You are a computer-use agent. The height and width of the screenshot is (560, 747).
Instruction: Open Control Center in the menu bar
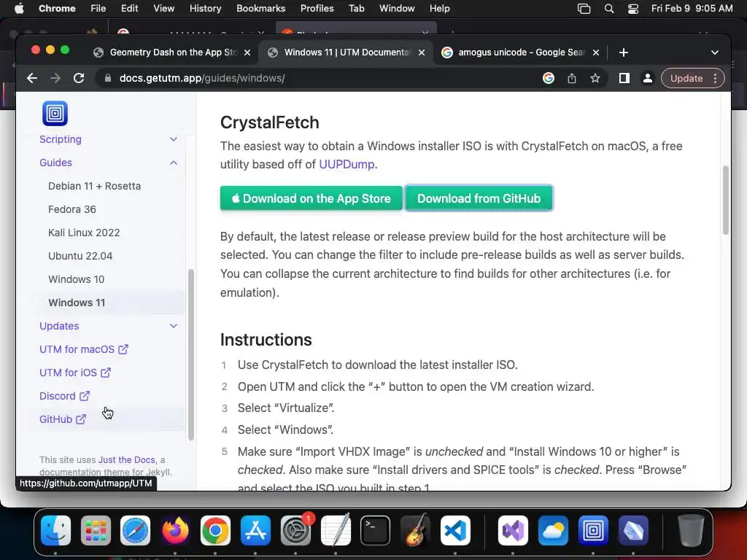[x=633, y=9]
